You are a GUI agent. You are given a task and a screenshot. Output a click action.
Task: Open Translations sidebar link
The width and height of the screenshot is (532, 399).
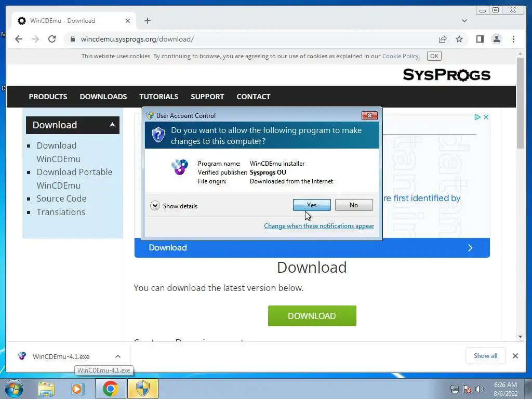[x=61, y=212]
